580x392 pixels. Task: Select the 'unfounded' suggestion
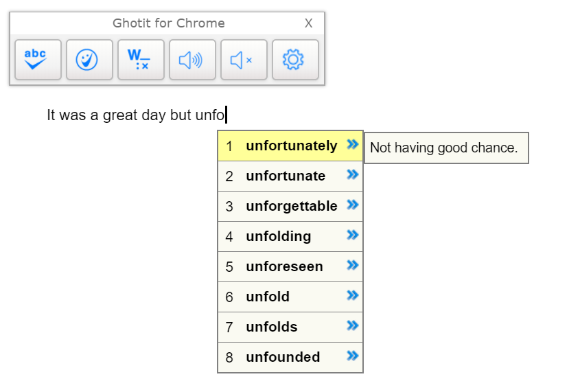283,357
